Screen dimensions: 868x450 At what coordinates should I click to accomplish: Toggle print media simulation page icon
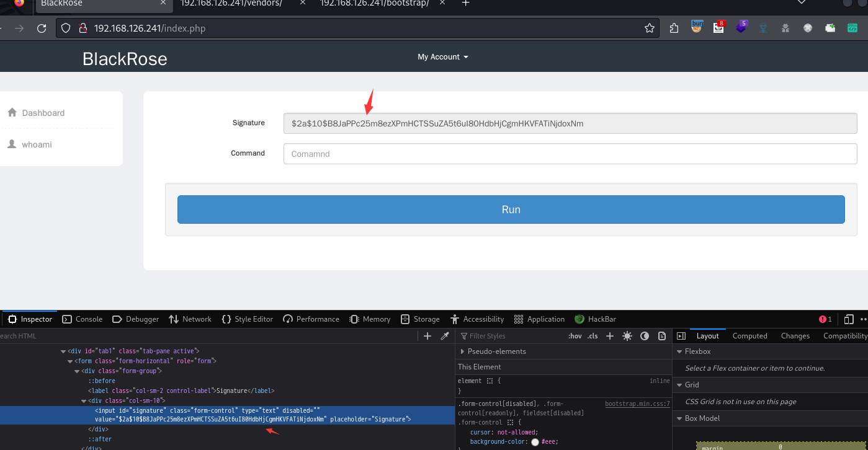tap(662, 336)
